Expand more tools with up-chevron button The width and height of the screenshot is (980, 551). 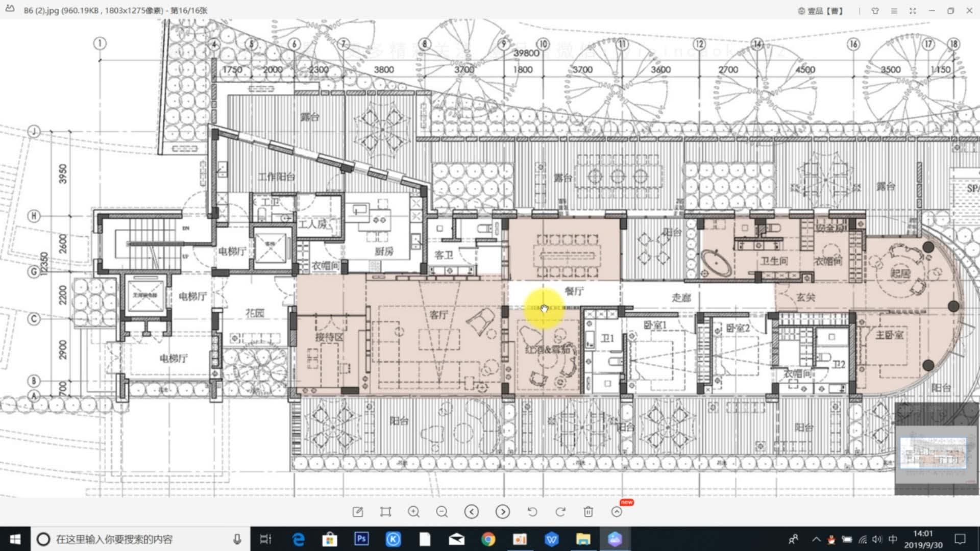pos(617,512)
